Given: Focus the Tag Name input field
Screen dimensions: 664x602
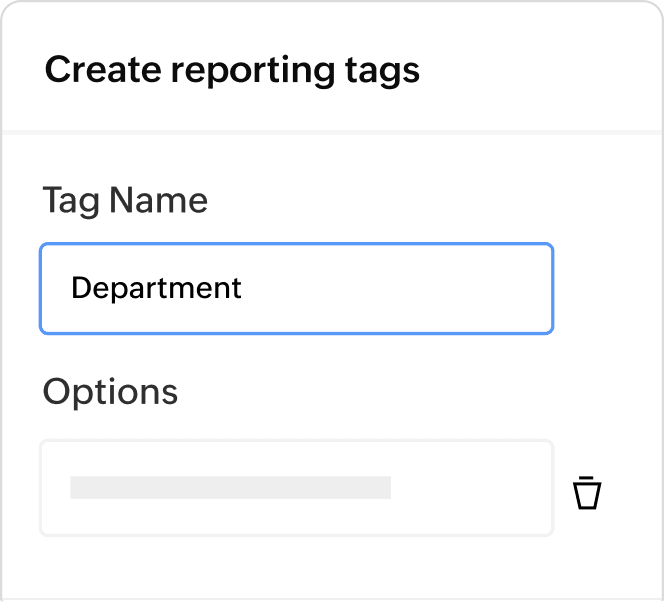Looking at the screenshot, I should coord(296,288).
